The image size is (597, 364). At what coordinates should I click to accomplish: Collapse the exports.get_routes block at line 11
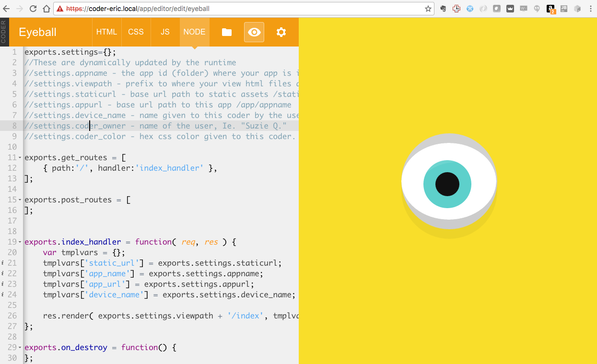click(20, 157)
